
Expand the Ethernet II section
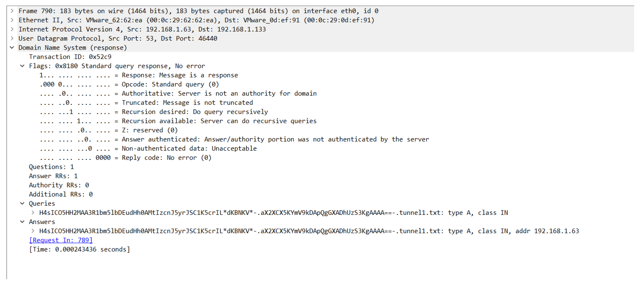tap(12, 20)
